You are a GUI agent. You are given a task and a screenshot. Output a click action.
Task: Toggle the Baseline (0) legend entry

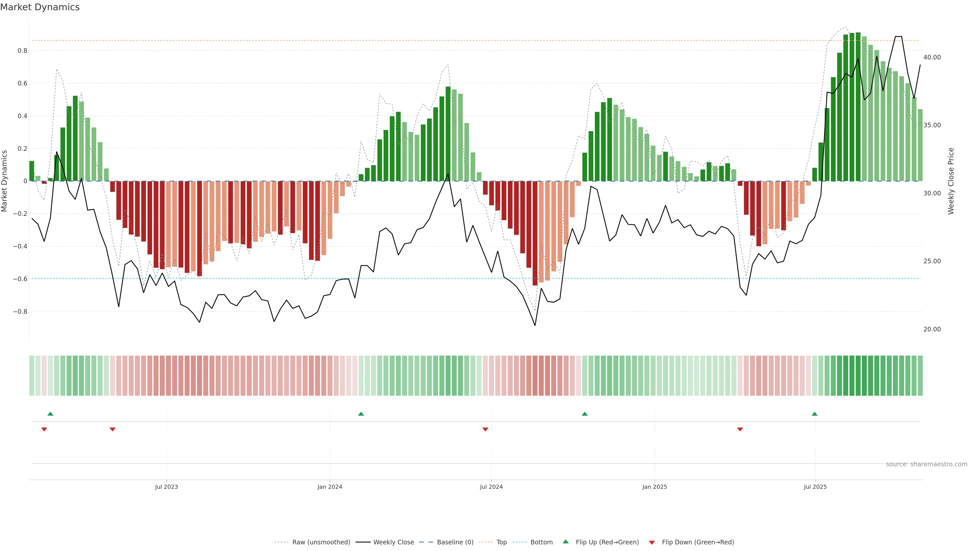tap(455, 542)
